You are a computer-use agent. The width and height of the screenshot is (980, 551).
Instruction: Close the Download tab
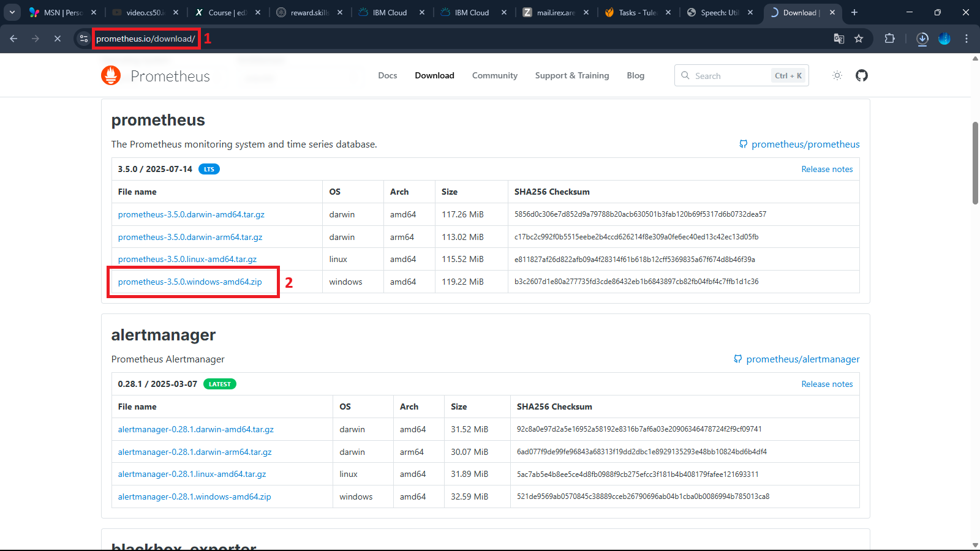[832, 12]
